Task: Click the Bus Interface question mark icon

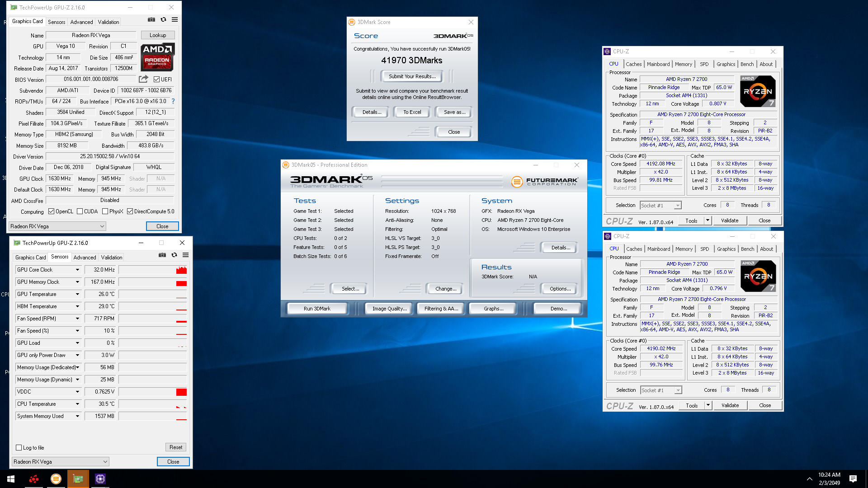Action: click(x=173, y=101)
